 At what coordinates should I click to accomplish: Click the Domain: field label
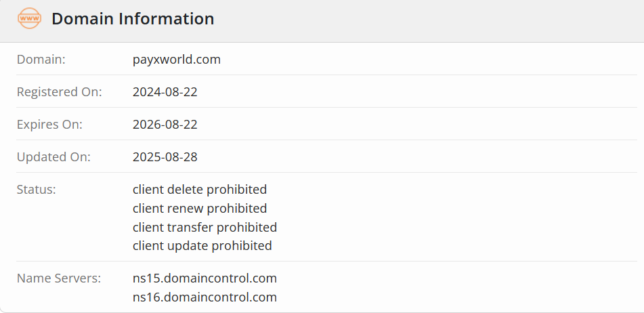click(x=41, y=60)
